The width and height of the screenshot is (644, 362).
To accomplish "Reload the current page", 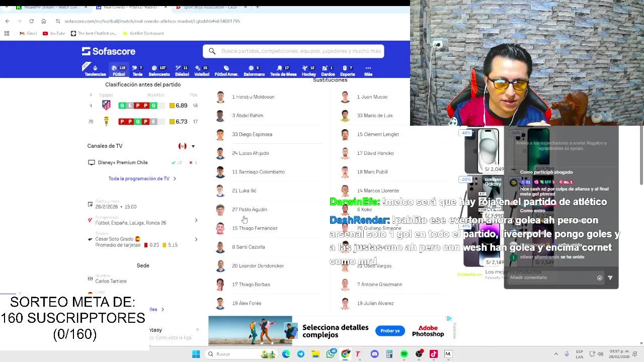I will (x=31, y=21).
